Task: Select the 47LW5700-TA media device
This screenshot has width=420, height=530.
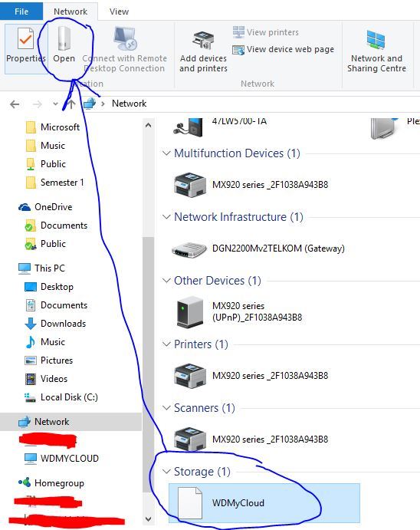Action: pyautogui.click(x=220, y=126)
